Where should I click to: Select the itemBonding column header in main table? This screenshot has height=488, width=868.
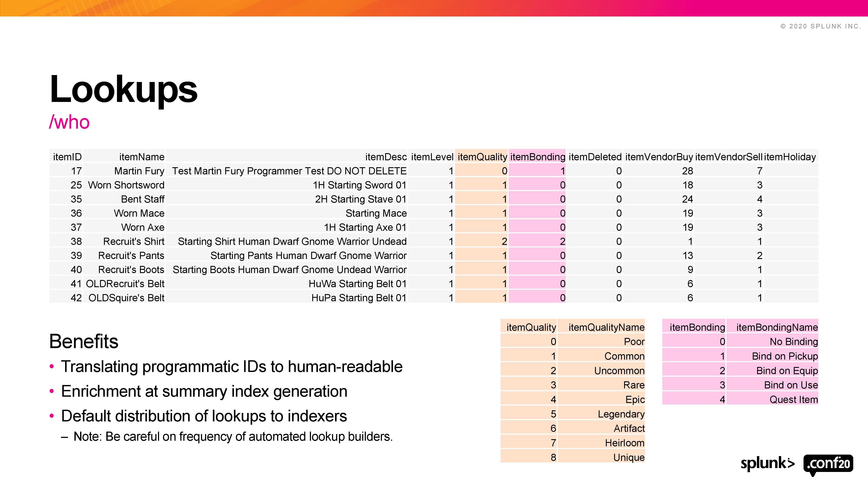pos(538,157)
